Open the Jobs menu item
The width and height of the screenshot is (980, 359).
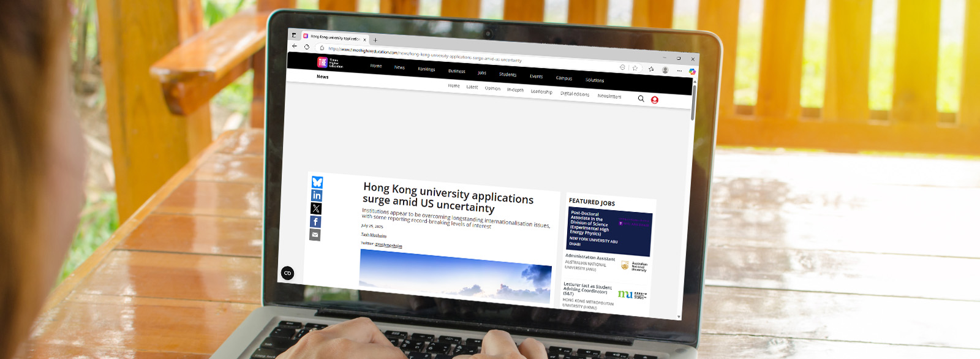pyautogui.click(x=482, y=73)
